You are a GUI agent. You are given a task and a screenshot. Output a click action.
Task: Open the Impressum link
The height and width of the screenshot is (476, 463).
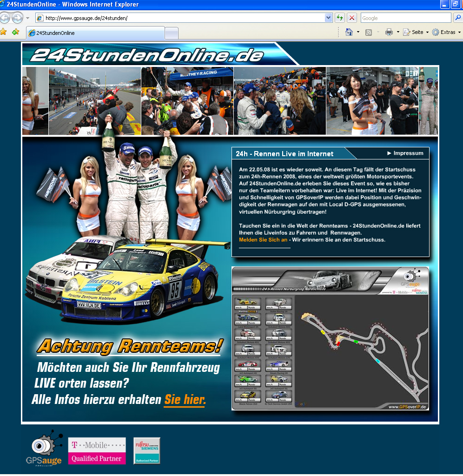tap(405, 153)
